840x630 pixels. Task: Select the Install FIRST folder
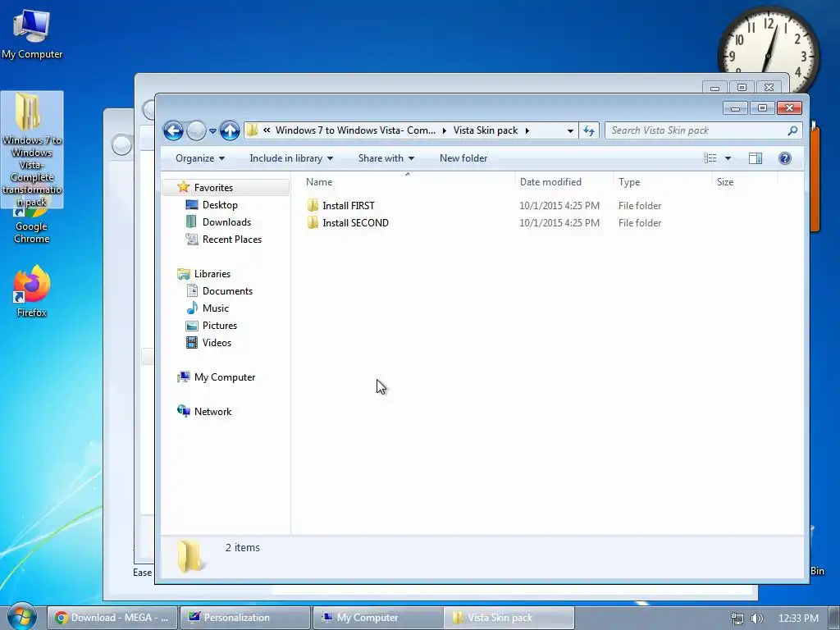point(348,206)
